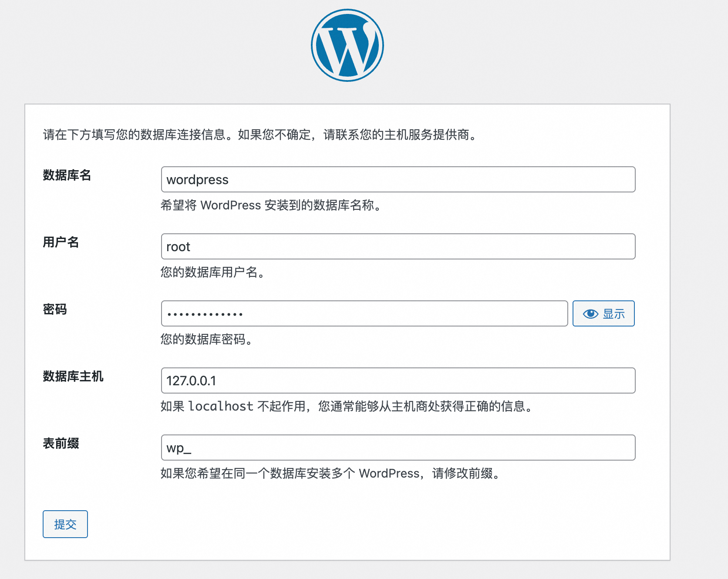Click the 用户名 label
Viewport: 728px width, 579px height.
[61, 242]
